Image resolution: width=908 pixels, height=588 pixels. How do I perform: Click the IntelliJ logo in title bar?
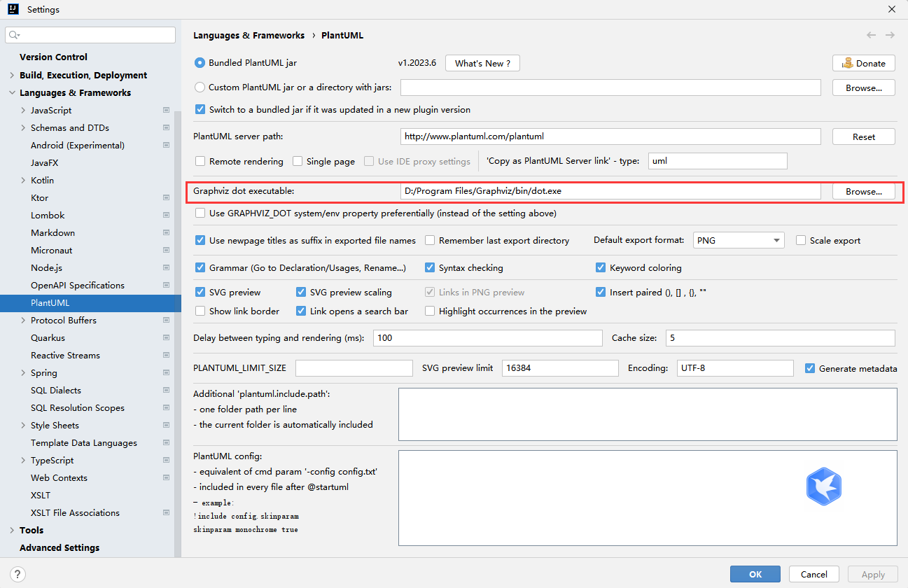coord(13,9)
